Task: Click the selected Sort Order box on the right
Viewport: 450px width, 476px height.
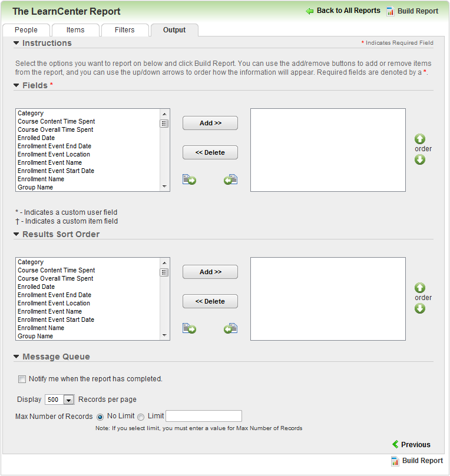Action: (x=328, y=299)
